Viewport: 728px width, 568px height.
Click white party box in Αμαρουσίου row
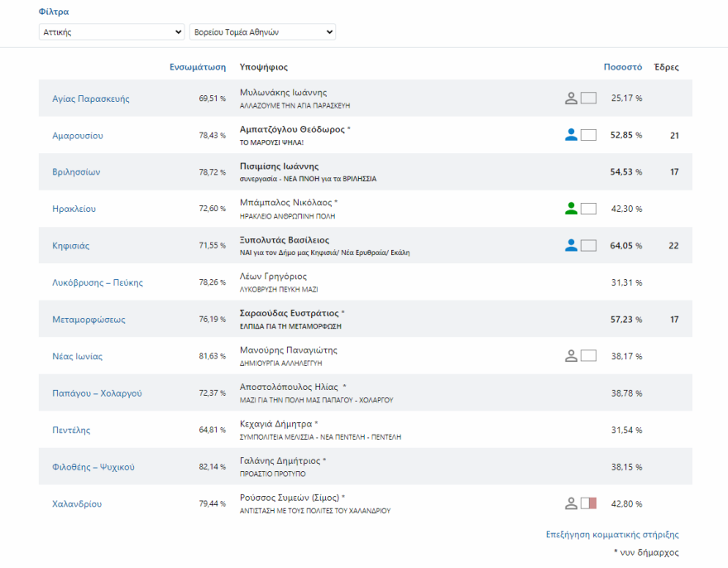click(588, 135)
